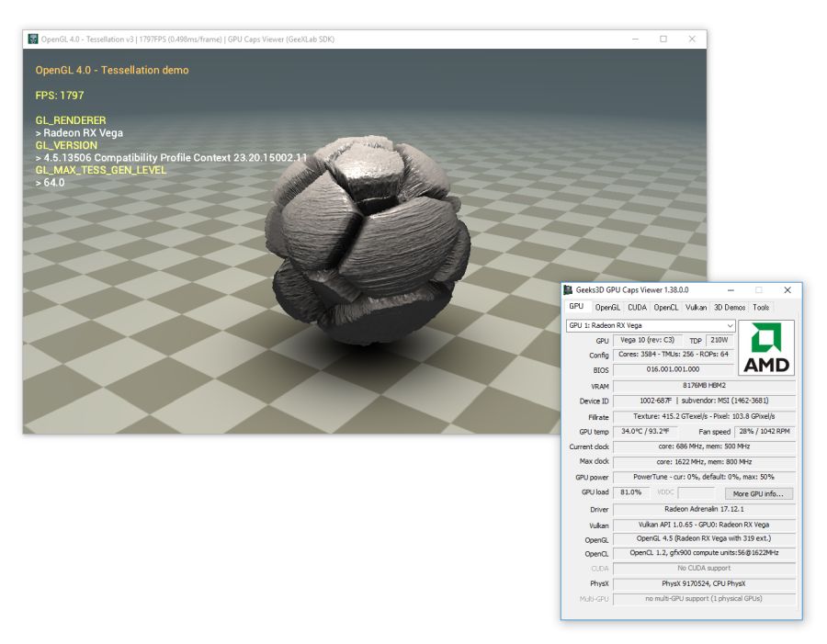
Task: Click the Max clock core: 1622 MHz value
Action: 704,462
